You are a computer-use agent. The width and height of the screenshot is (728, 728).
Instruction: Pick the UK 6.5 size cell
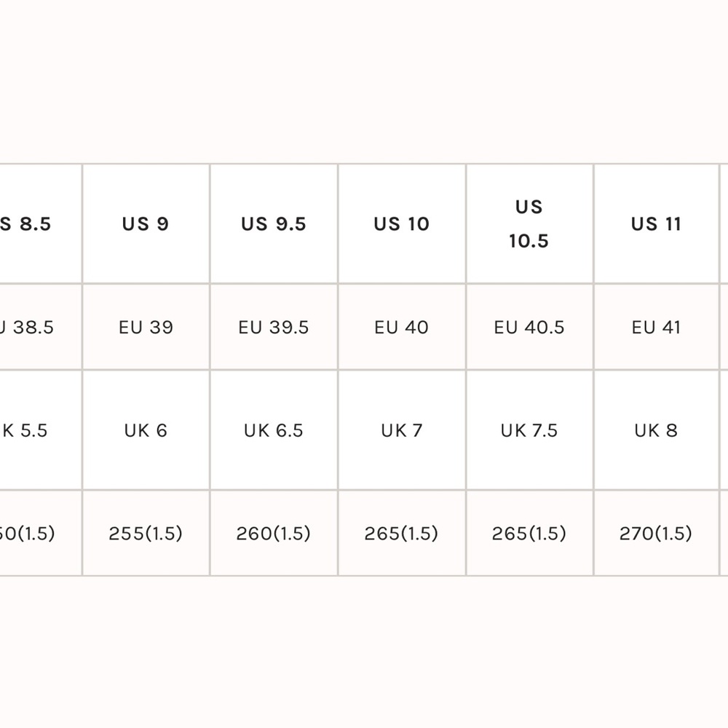click(x=274, y=430)
